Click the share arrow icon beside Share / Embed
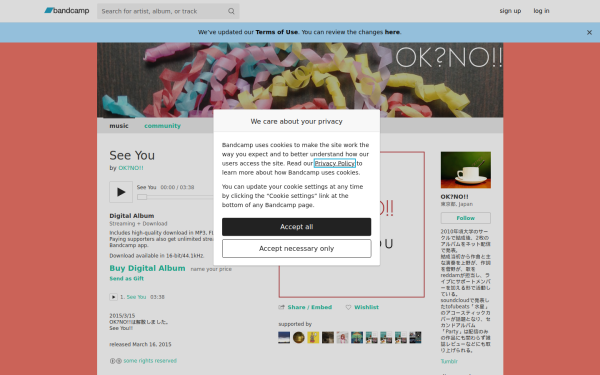This screenshot has width=600, height=375. [282, 307]
